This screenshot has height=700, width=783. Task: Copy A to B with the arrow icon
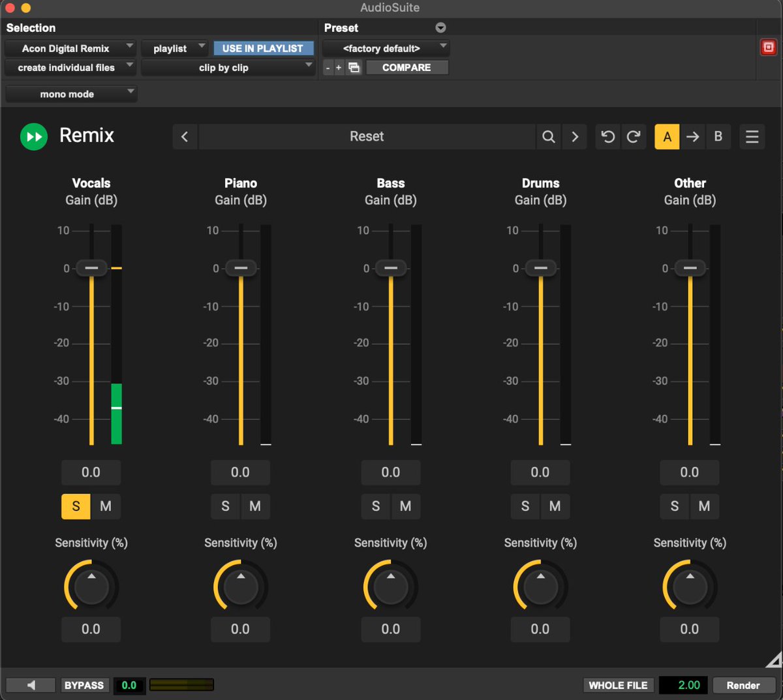tap(693, 136)
